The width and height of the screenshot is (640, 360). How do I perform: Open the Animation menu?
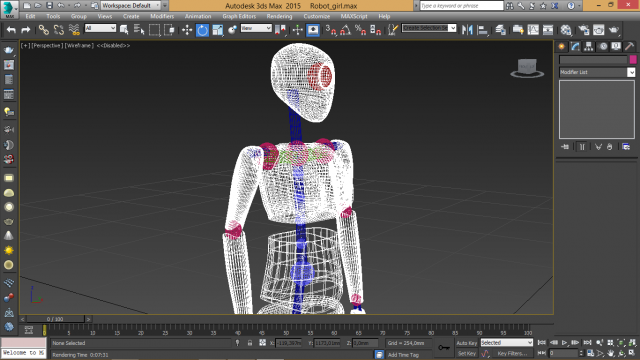point(198,16)
